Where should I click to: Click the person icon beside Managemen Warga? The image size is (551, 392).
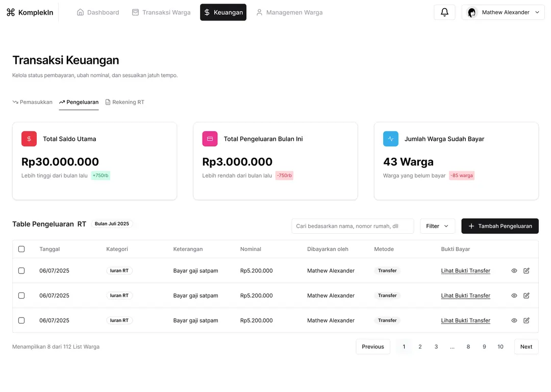[x=259, y=12]
